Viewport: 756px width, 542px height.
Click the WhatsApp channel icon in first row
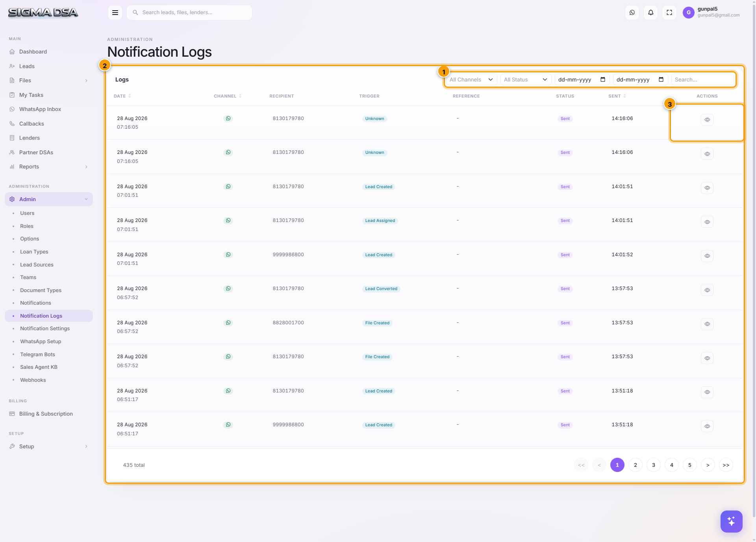[x=228, y=118]
